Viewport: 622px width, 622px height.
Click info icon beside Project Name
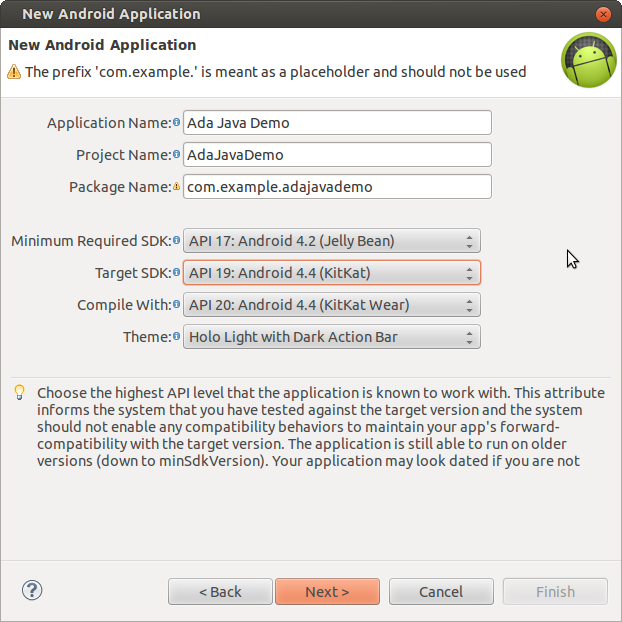(x=177, y=155)
